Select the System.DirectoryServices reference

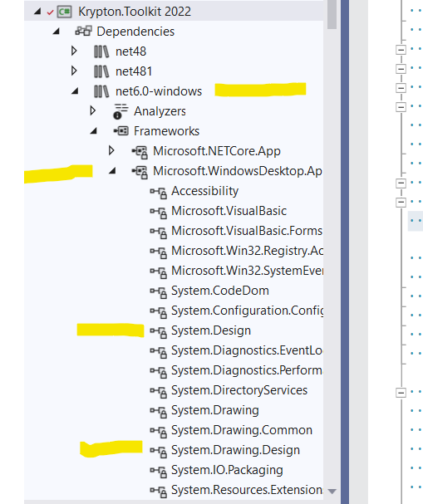[x=239, y=390]
